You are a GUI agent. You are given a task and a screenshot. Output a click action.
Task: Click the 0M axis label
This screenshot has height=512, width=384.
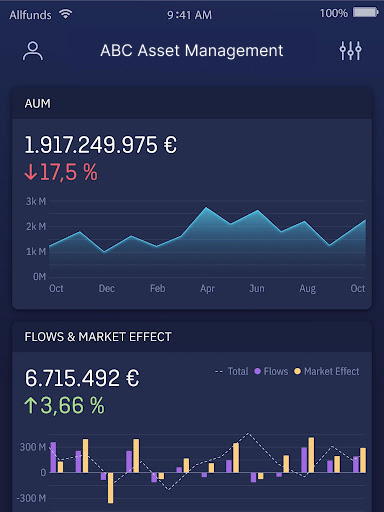[39, 276]
